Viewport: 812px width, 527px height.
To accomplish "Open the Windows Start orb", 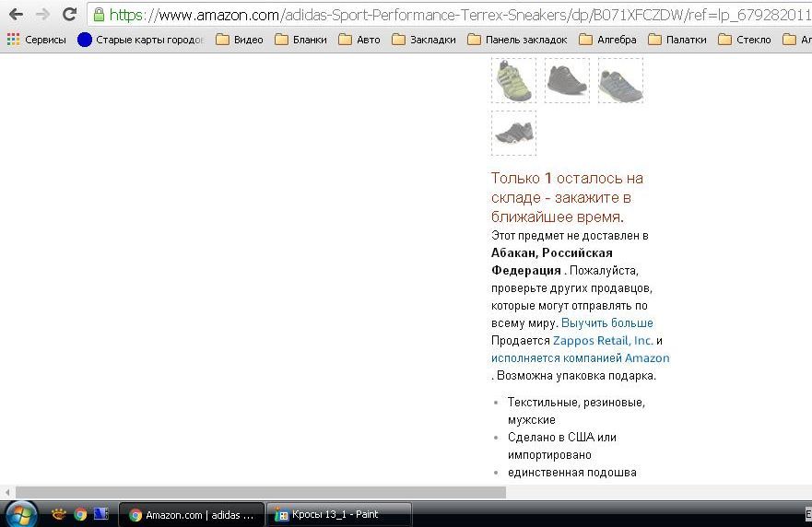I will click(20, 514).
